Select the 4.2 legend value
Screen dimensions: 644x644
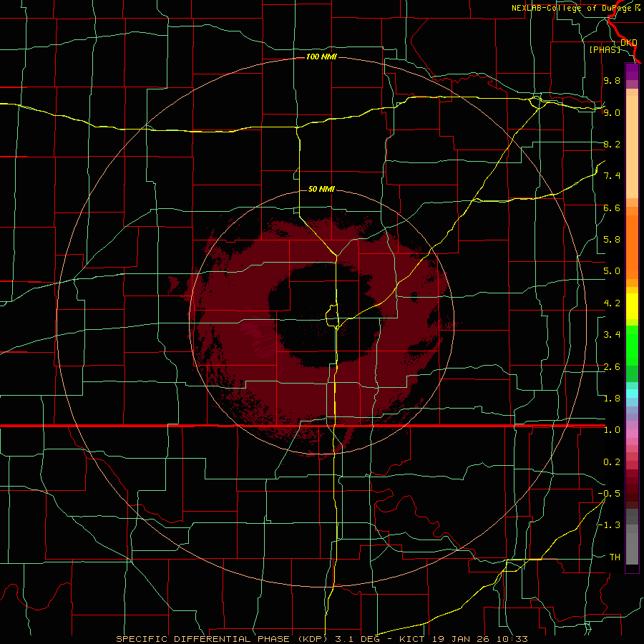click(x=612, y=303)
